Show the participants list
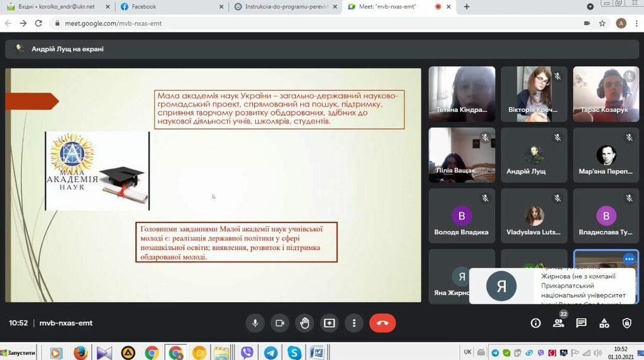 tap(558, 323)
